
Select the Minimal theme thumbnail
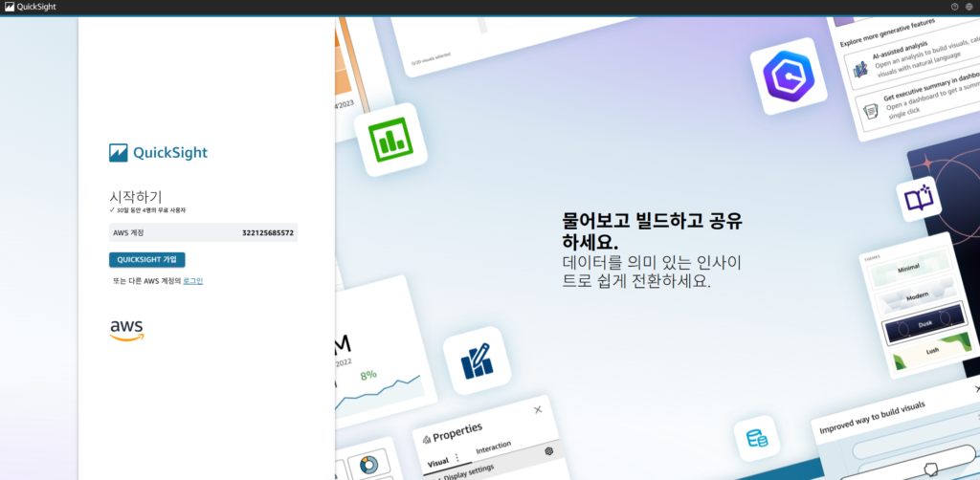(x=908, y=270)
